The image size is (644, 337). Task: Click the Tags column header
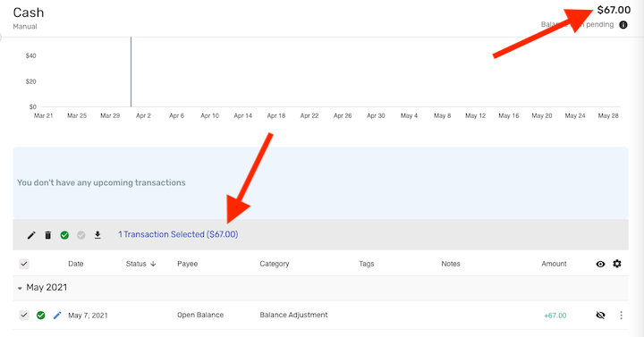tap(367, 264)
